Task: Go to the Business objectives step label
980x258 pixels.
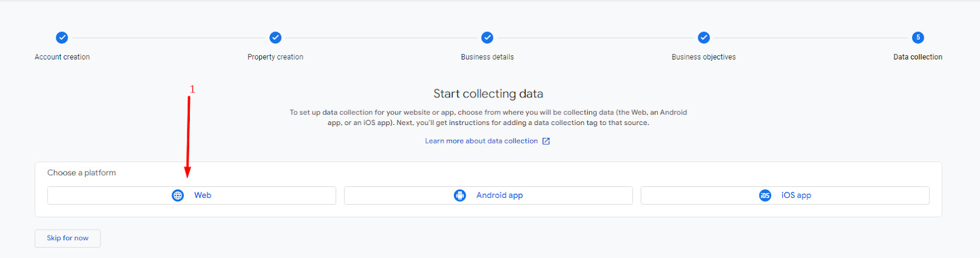Action: pyautogui.click(x=704, y=57)
